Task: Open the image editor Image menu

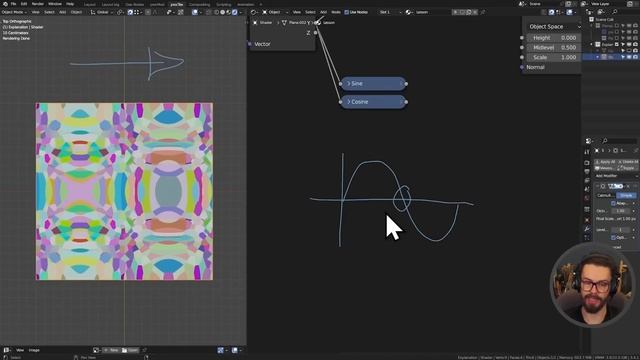Action: click(x=34, y=350)
